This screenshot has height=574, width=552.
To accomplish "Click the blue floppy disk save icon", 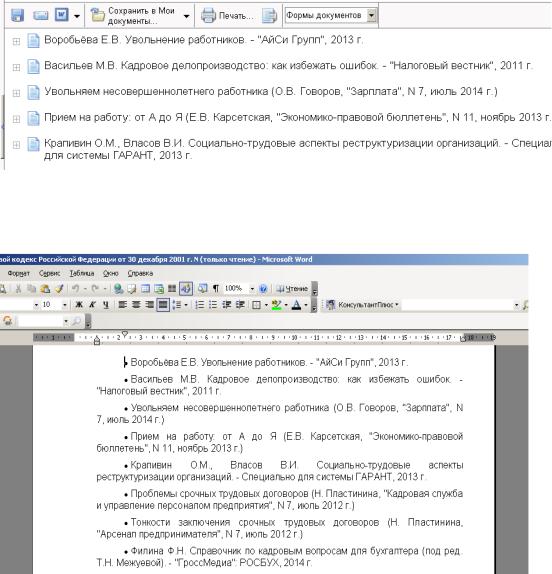I will 17,15.
